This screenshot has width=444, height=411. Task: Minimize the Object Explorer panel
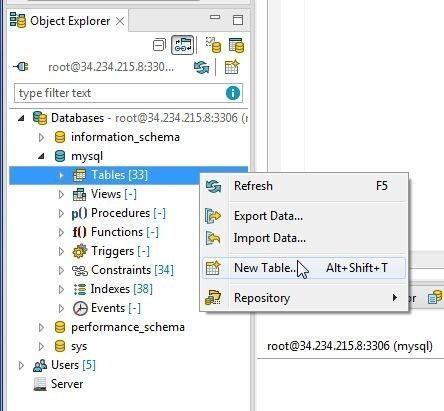tap(215, 17)
